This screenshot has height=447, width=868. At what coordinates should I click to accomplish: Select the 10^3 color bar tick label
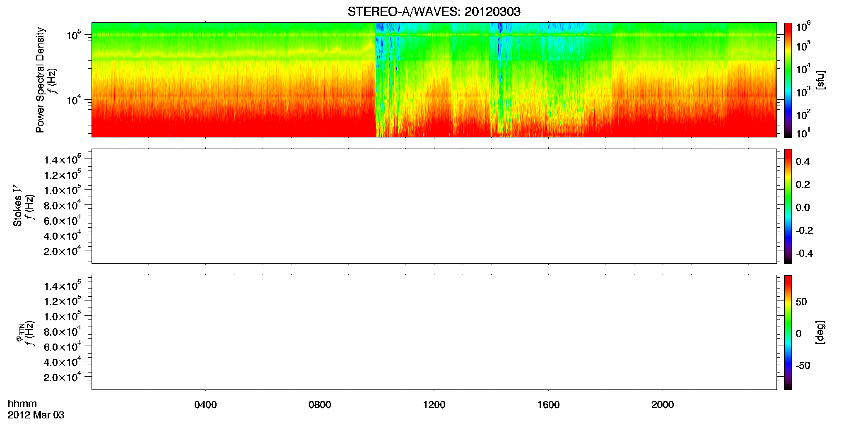click(803, 91)
